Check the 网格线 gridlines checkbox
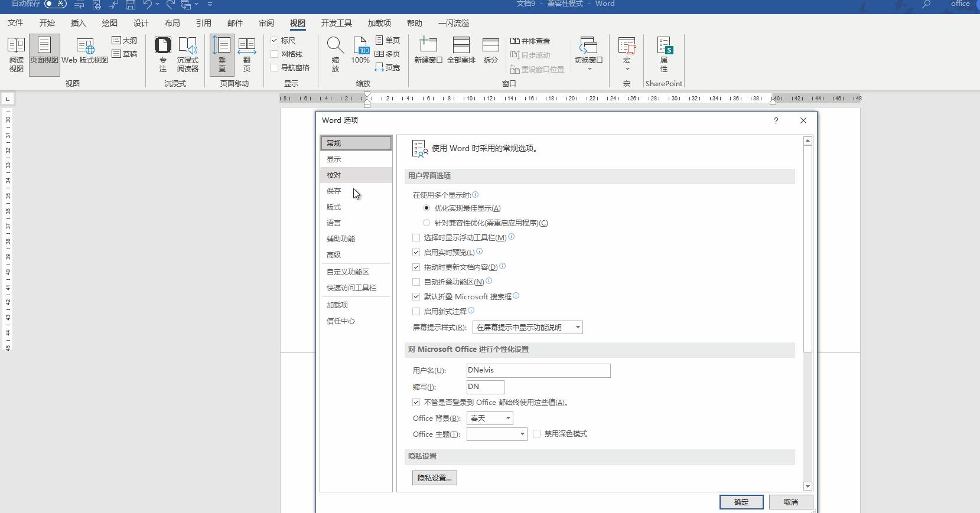Screen dimensions: 980x513 point(275,54)
